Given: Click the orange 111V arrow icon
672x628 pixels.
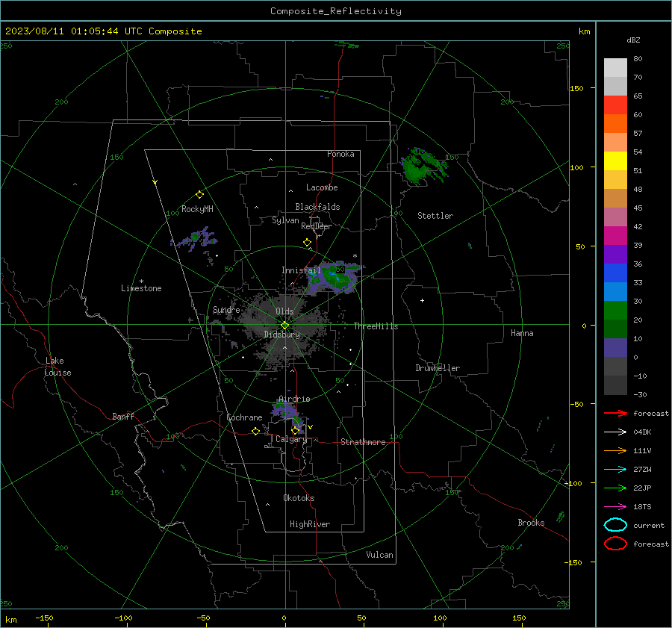Looking at the screenshot, I should coord(615,450).
